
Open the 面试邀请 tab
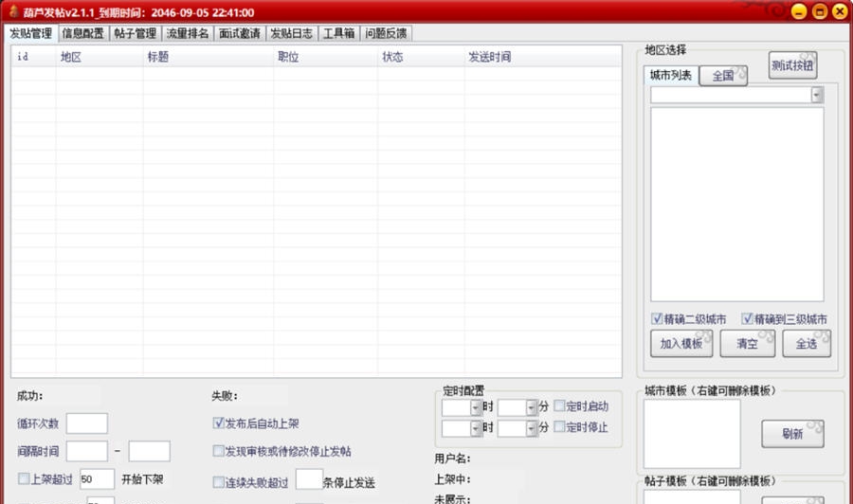point(240,33)
